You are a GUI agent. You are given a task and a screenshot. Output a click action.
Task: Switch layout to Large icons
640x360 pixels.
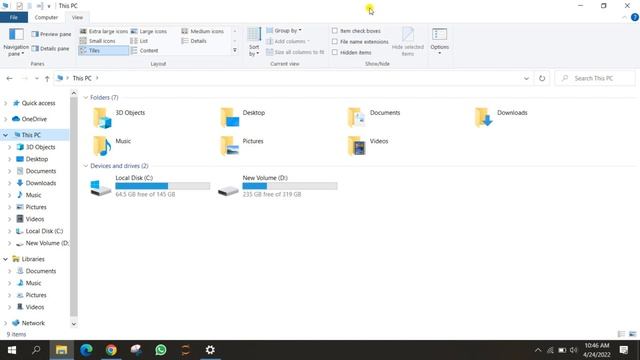pyautogui.click(x=149, y=31)
